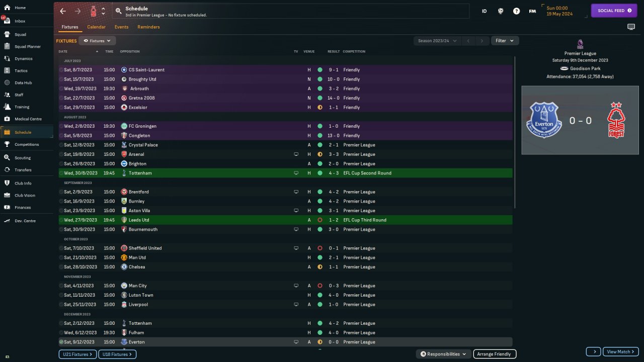
Task: Open the Finances icon in the sidebar
Action: coord(7,207)
